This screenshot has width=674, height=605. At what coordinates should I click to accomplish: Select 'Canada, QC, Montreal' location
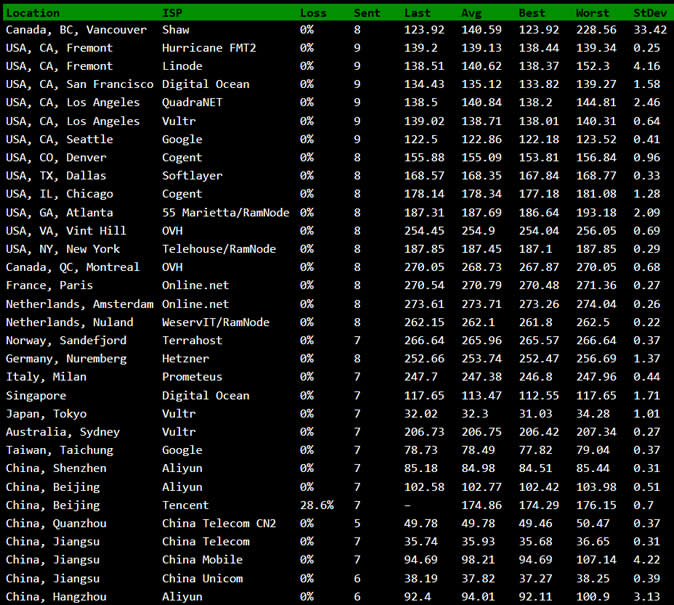[x=73, y=267]
